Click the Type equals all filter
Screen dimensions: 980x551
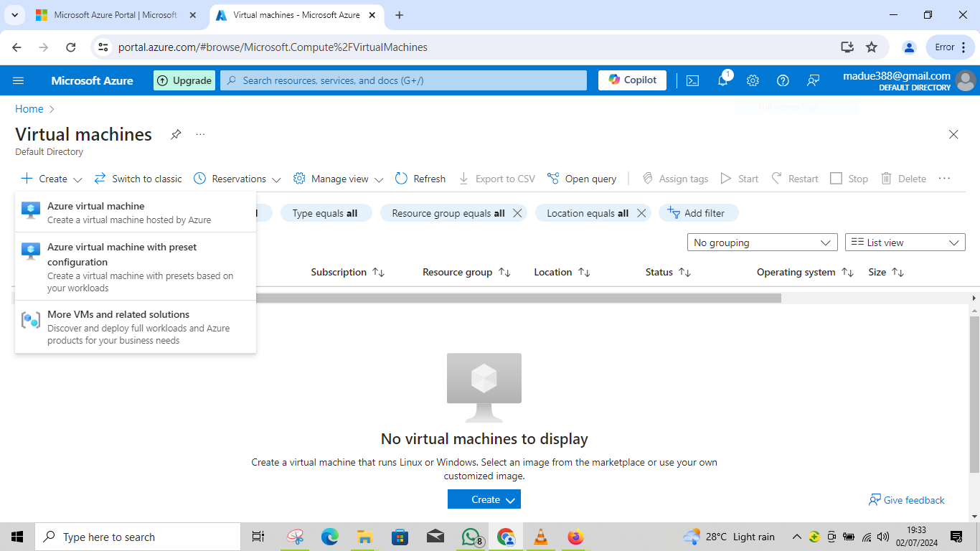(326, 213)
